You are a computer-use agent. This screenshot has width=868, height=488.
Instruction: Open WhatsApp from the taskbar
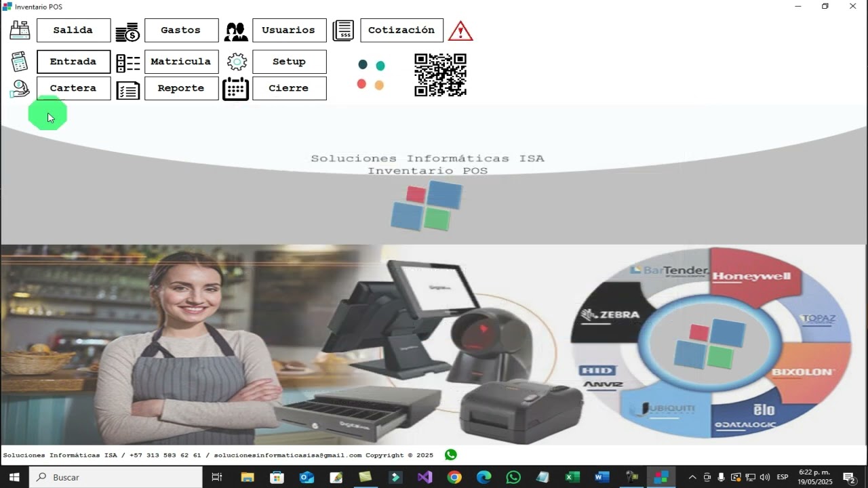click(x=513, y=477)
